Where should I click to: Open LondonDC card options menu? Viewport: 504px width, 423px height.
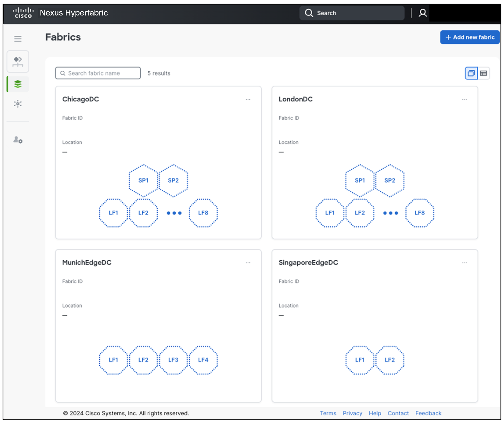click(x=464, y=100)
